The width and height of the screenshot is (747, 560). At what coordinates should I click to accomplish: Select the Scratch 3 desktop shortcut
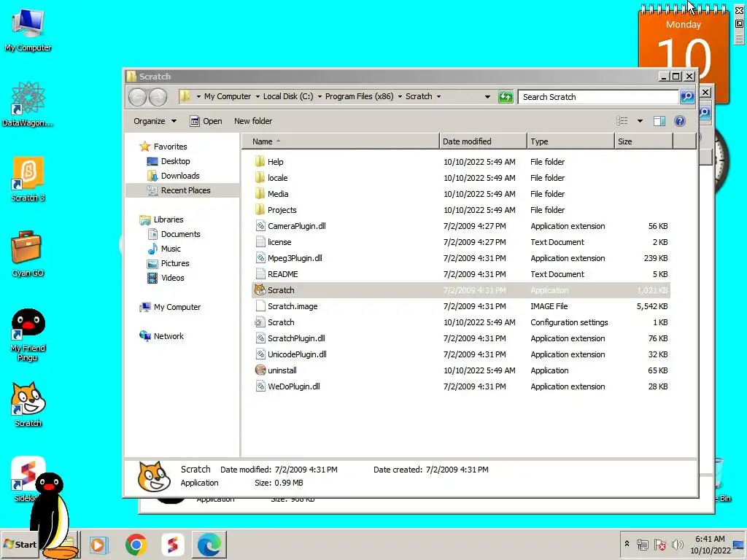(28, 179)
